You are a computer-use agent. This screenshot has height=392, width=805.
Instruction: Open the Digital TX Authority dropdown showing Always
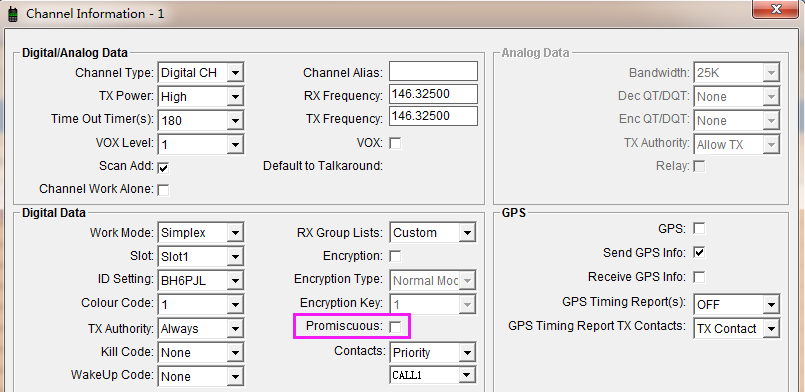tap(201, 328)
